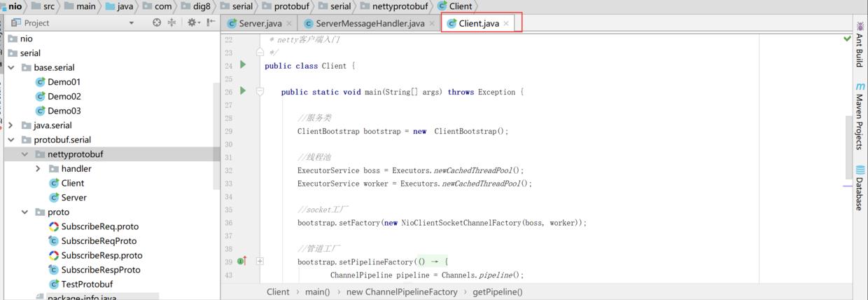
Task: Place cursor on ClientBootstrap declaration line
Action: click(x=402, y=131)
